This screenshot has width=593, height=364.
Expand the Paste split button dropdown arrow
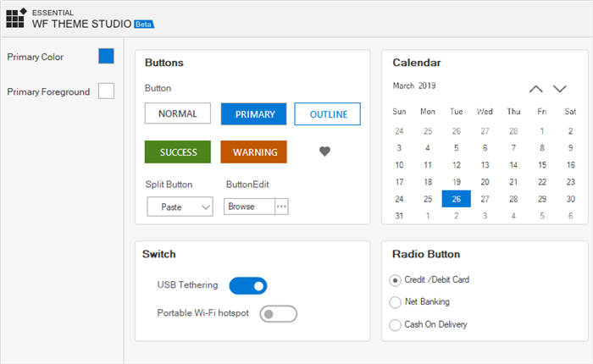(x=205, y=207)
